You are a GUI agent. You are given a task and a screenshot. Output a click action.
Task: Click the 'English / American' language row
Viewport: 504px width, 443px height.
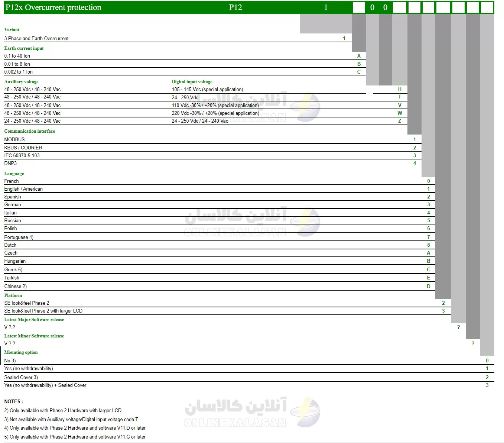[220, 189]
